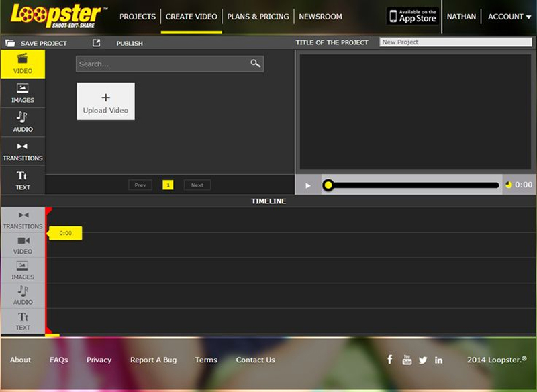Click the Facebook icon in footer

[x=390, y=360]
